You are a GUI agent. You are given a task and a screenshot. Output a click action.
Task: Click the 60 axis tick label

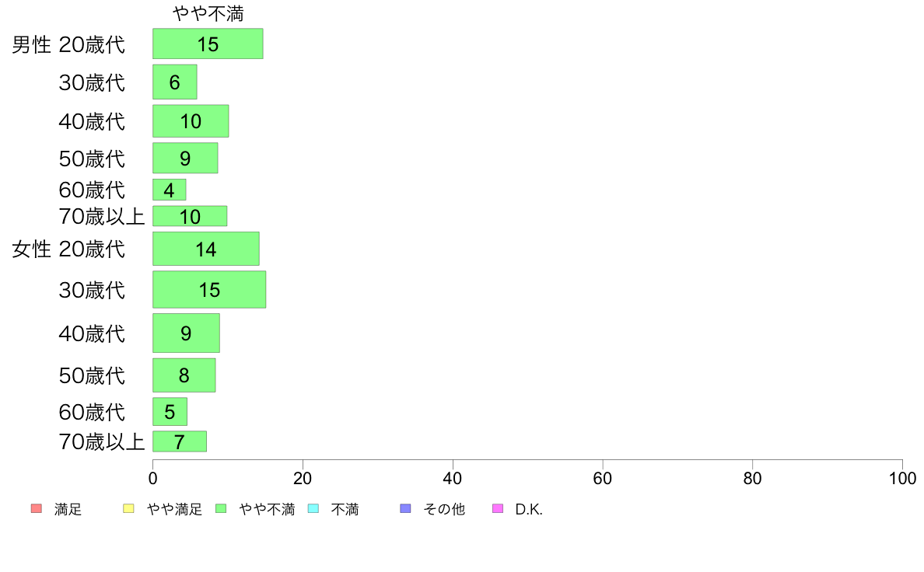(602, 478)
